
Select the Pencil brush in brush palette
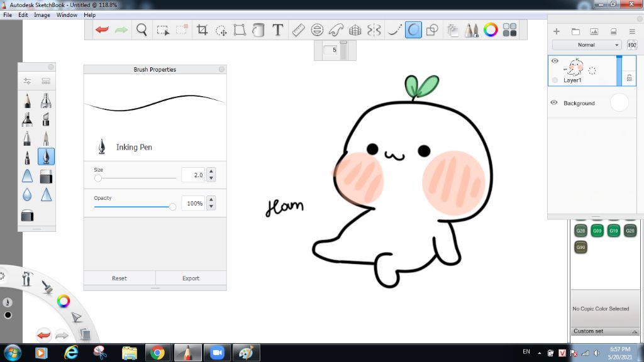click(28, 101)
